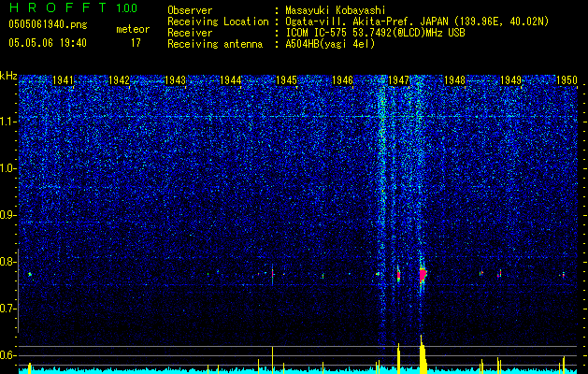588x374 pixels.
Task: Click the 1941 time marker
Action: (x=63, y=79)
